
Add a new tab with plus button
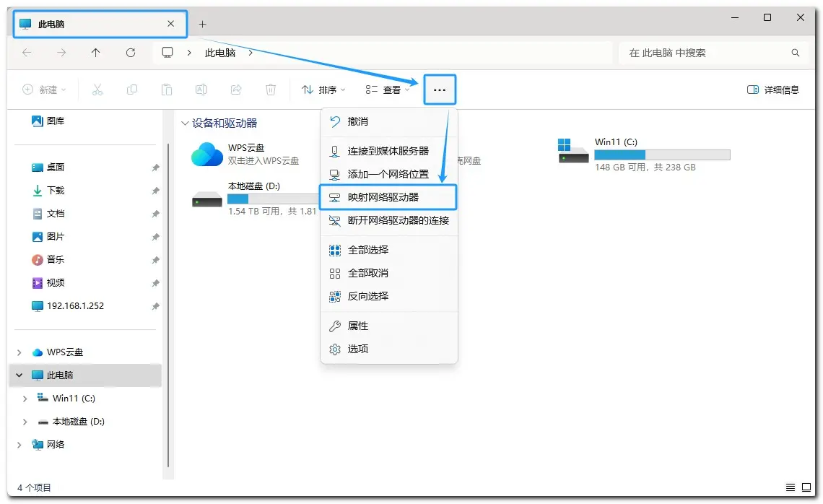(202, 24)
